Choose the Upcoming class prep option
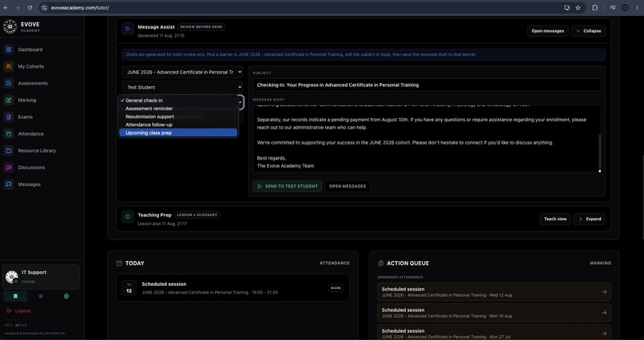The height and width of the screenshot is (340, 644). [178, 132]
